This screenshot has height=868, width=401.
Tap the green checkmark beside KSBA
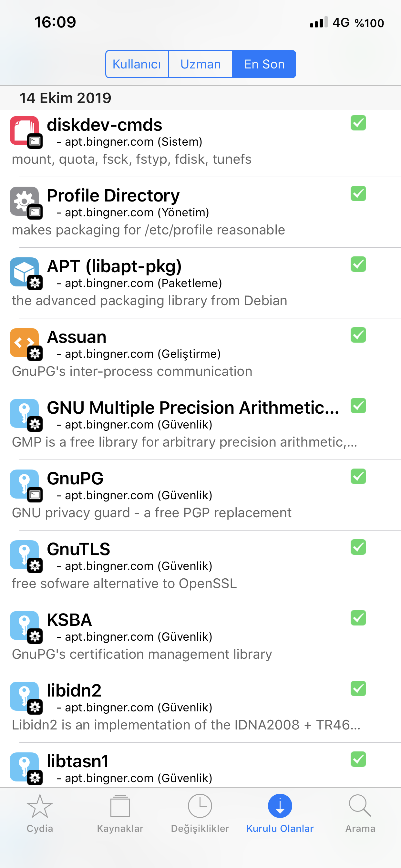click(x=358, y=618)
